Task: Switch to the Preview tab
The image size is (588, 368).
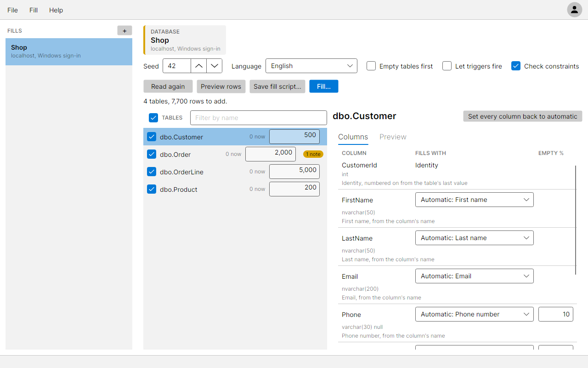Action: 393,137
